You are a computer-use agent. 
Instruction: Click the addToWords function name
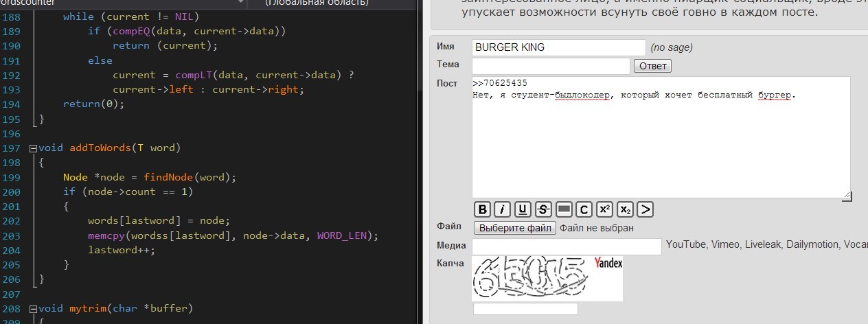[x=100, y=148]
